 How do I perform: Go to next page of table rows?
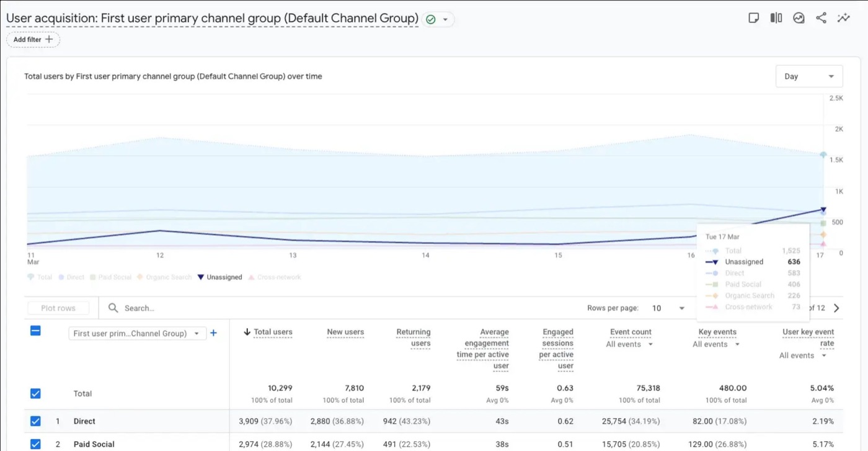coord(836,308)
